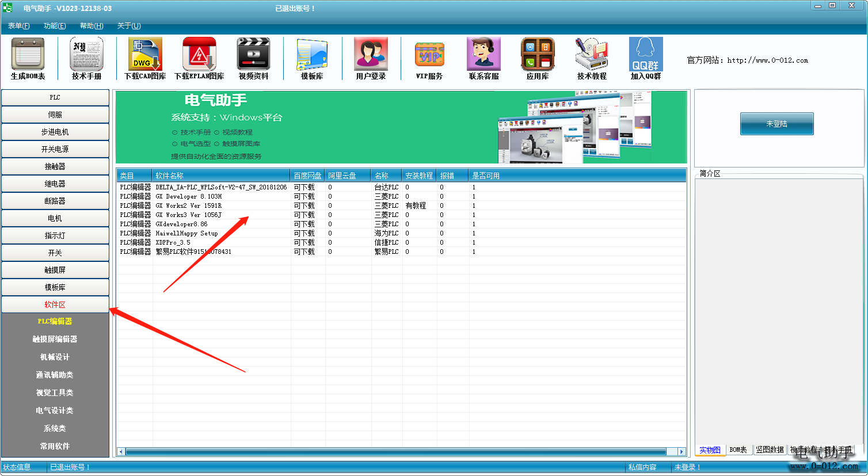Click the official website URL text
The height and width of the screenshot is (476, 868).
767,60
